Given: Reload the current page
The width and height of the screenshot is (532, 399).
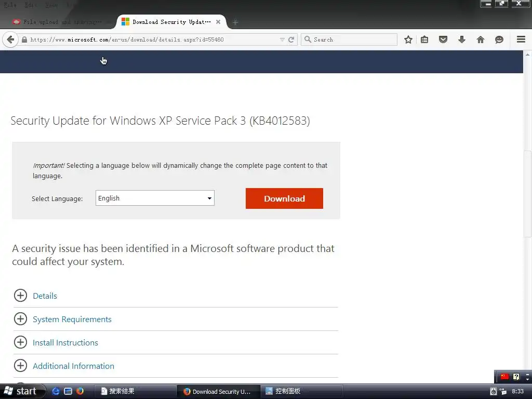Looking at the screenshot, I should (291, 39).
